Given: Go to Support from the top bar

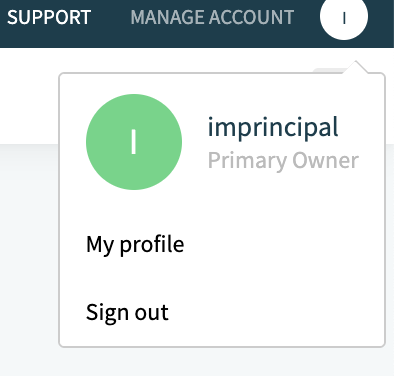Looking at the screenshot, I should click(x=49, y=17).
